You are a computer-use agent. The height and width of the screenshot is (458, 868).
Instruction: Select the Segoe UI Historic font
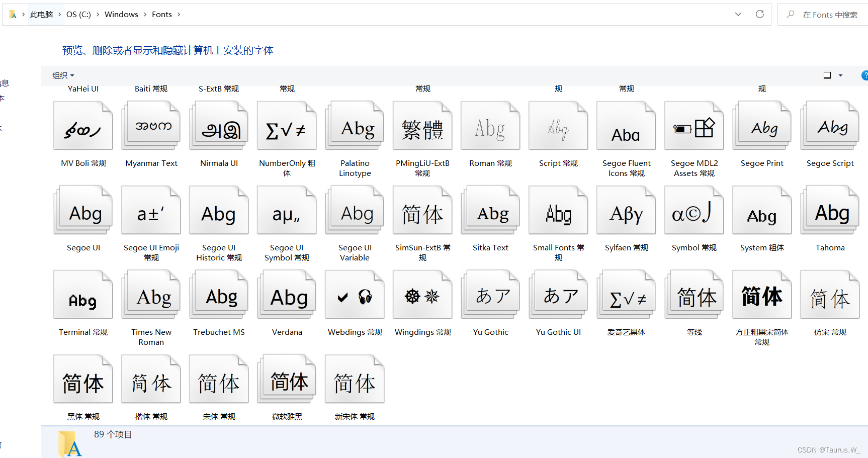[219, 210]
